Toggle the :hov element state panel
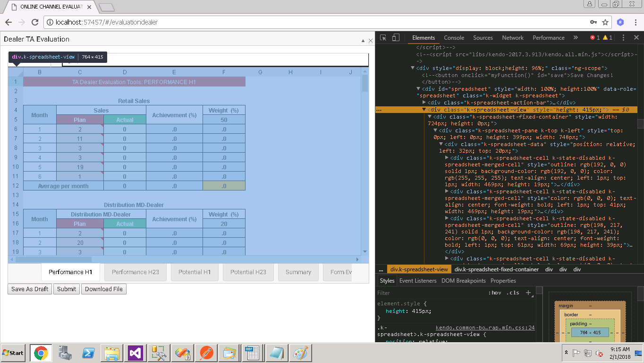644x363 pixels. 495,293
